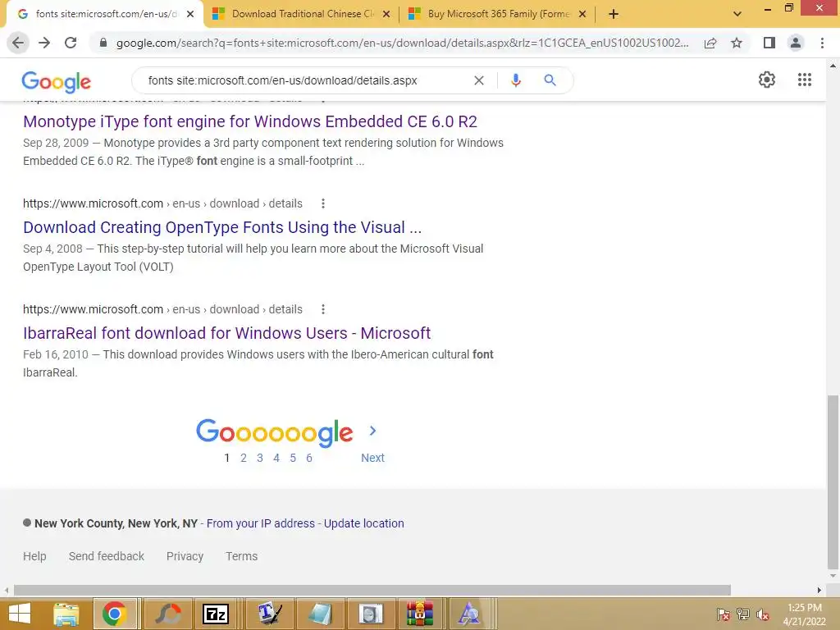Go back to the previous page
This screenshot has height=630, width=840.
click(x=18, y=43)
